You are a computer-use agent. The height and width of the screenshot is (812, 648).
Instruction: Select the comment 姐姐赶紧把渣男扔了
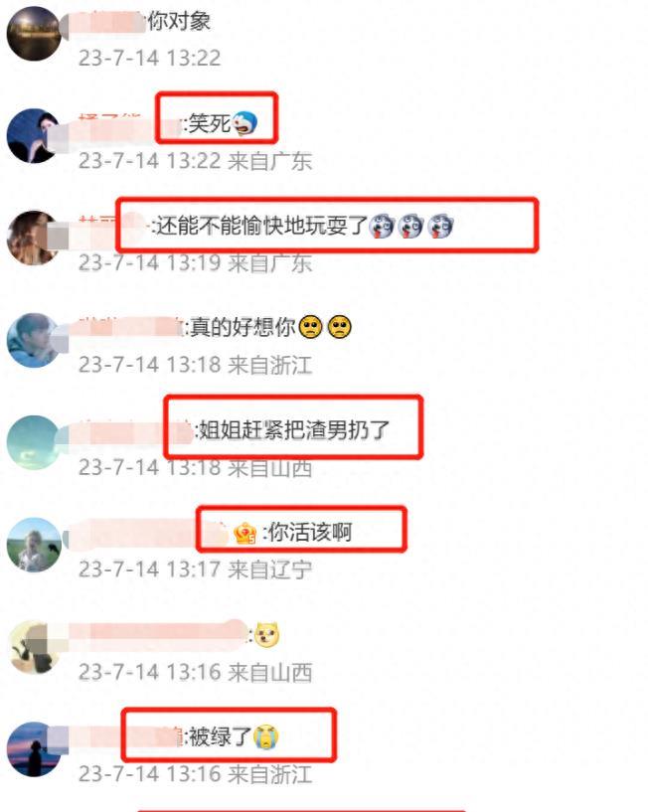[294, 429]
